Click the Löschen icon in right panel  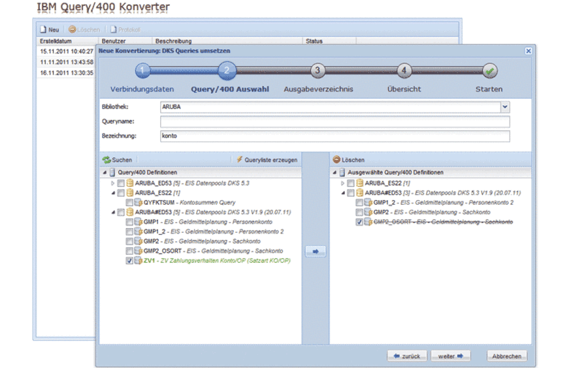[336, 159]
